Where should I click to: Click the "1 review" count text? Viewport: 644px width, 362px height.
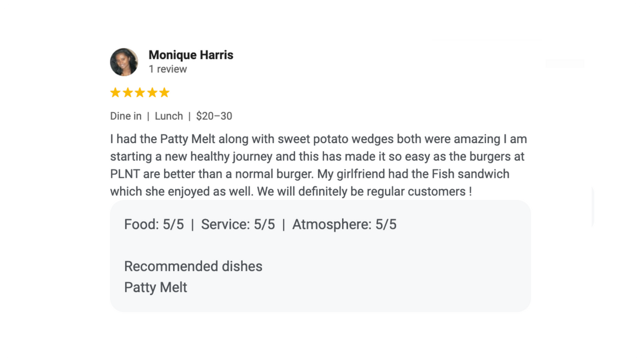tap(168, 69)
